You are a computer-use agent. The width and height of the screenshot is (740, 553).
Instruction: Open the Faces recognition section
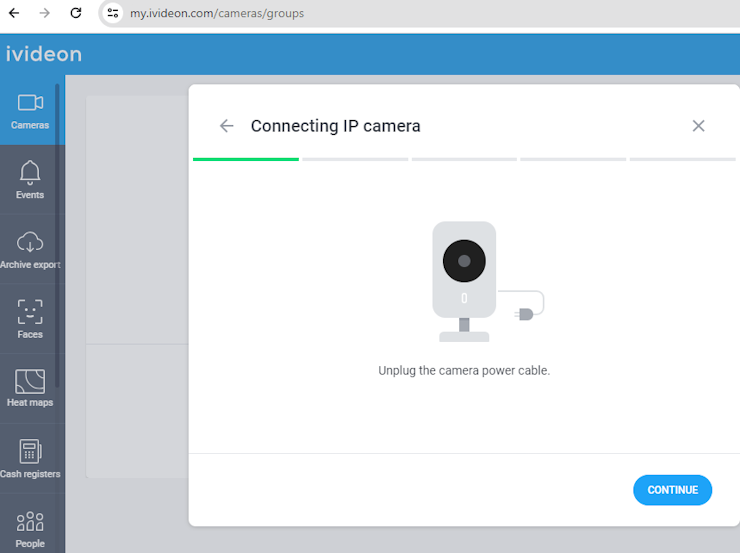tap(30, 319)
